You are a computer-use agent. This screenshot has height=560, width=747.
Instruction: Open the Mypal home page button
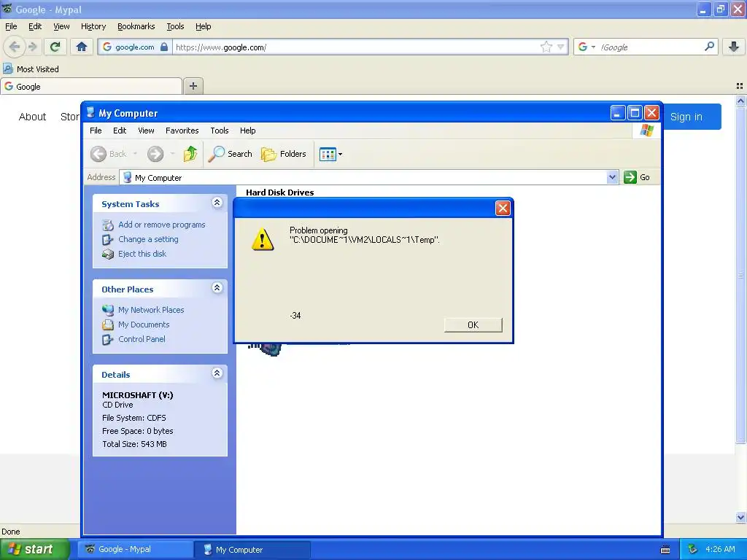click(x=82, y=47)
